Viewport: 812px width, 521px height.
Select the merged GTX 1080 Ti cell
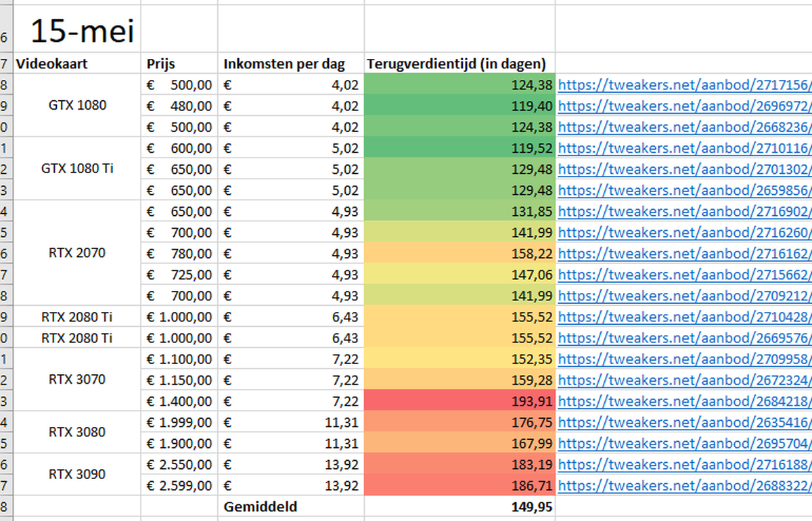click(77, 168)
